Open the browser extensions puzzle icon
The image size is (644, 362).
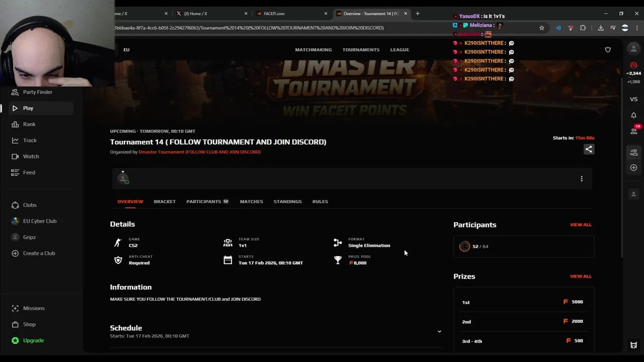pyautogui.click(x=583, y=28)
